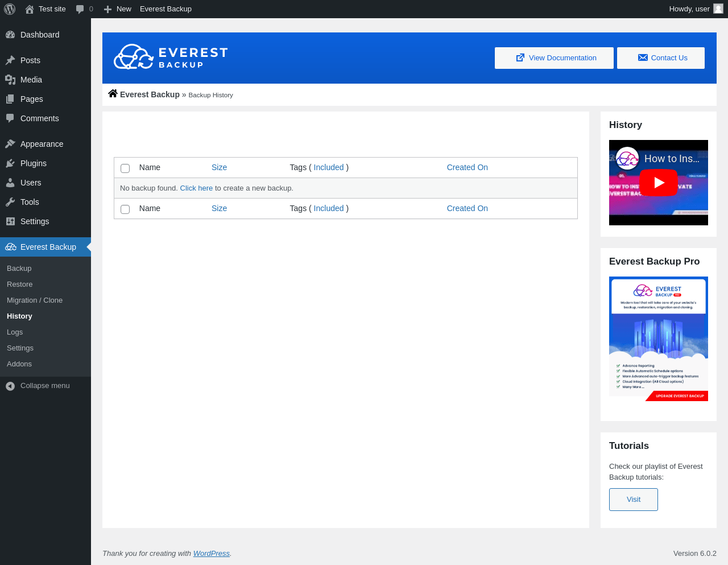Viewport: 728px width, 565px height.
Task: Tick select-all checkbox in table footer
Action: [x=125, y=209]
